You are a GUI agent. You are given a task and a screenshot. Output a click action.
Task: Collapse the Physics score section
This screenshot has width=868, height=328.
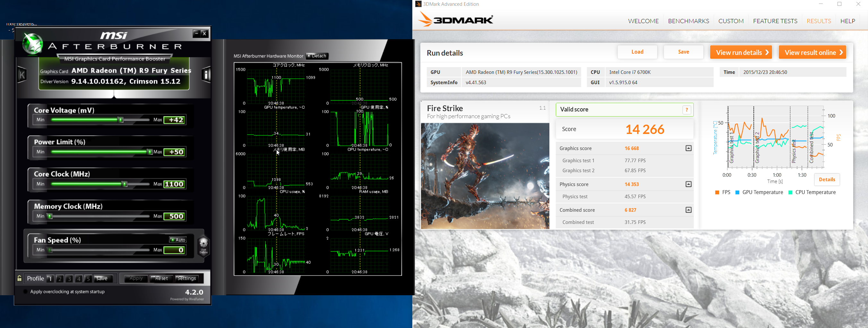pyautogui.click(x=688, y=184)
